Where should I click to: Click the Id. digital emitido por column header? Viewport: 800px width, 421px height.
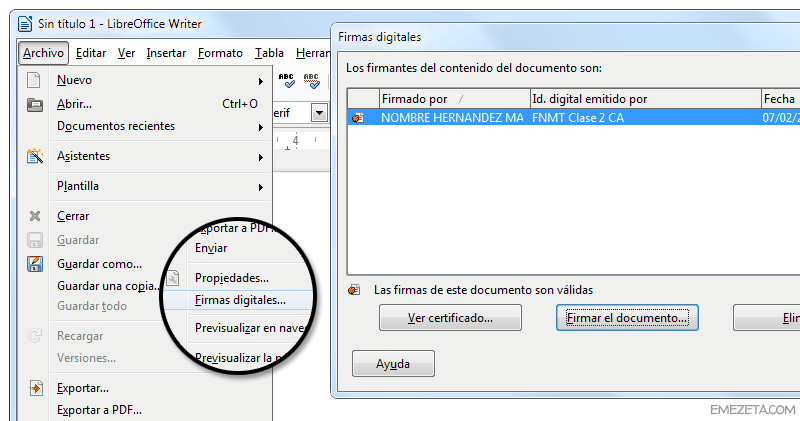pyautogui.click(x=645, y=98)
